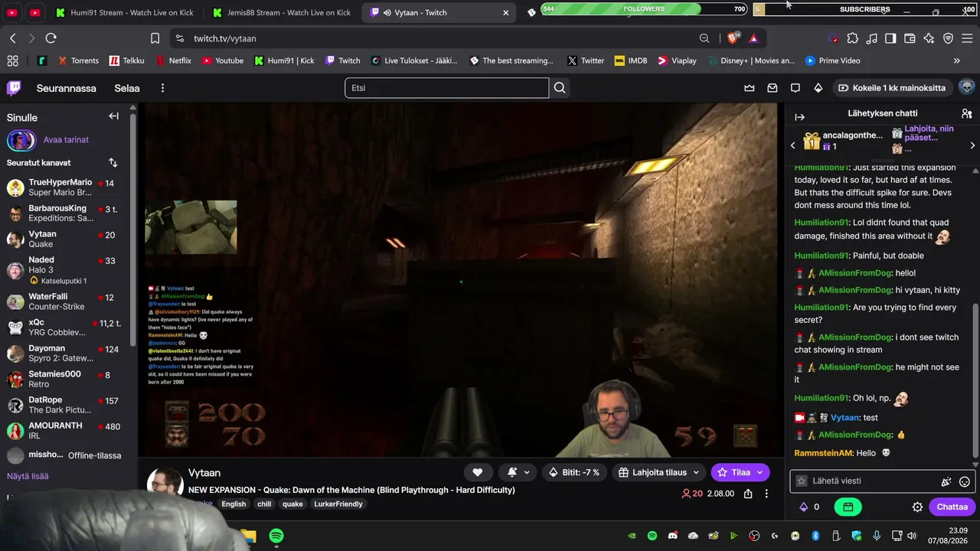Open the whispers speech-bubble icon

795,88
